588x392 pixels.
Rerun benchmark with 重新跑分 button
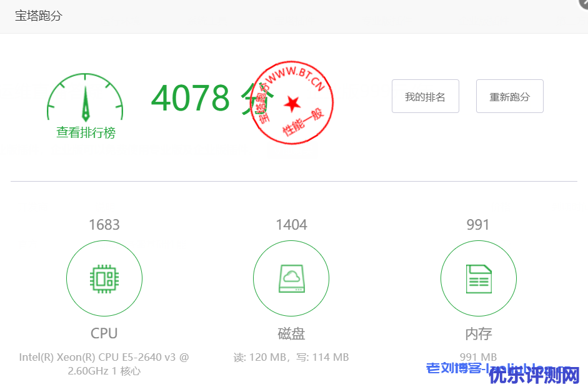point(509,97)
